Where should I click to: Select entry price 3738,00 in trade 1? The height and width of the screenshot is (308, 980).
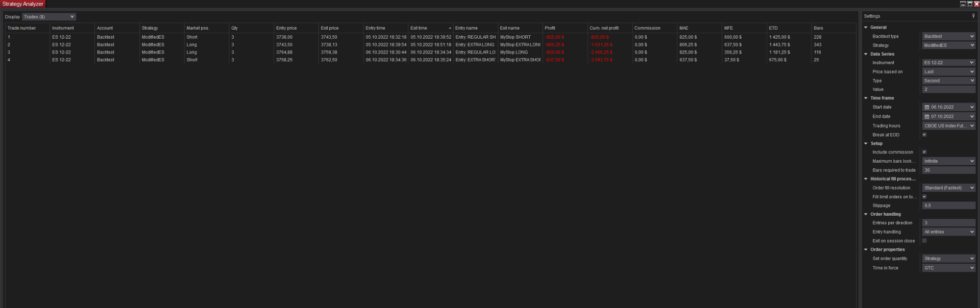pyautogui.click(x=284, y=37)
